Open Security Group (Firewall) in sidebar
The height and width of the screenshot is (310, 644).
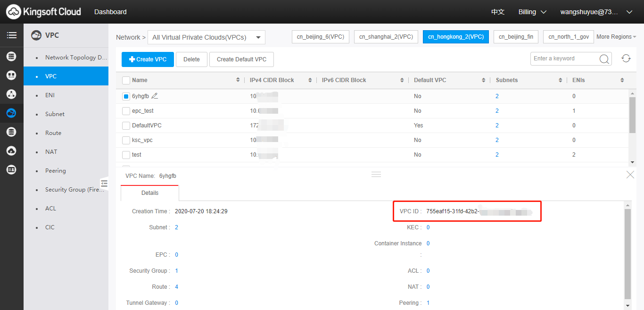pos(66,189)
